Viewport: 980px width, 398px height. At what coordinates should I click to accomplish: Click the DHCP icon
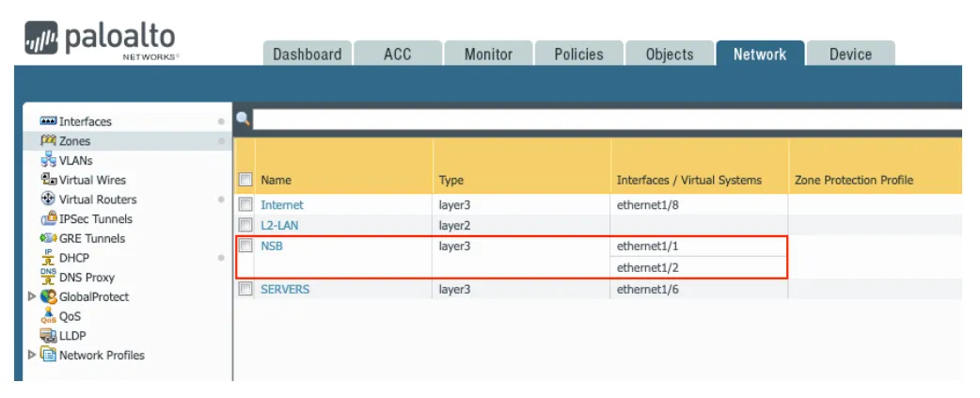(48, 258)
